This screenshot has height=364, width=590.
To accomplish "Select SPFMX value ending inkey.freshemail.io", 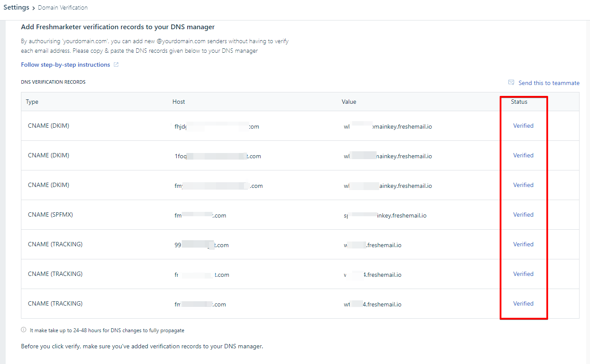I will pos(385,215).
